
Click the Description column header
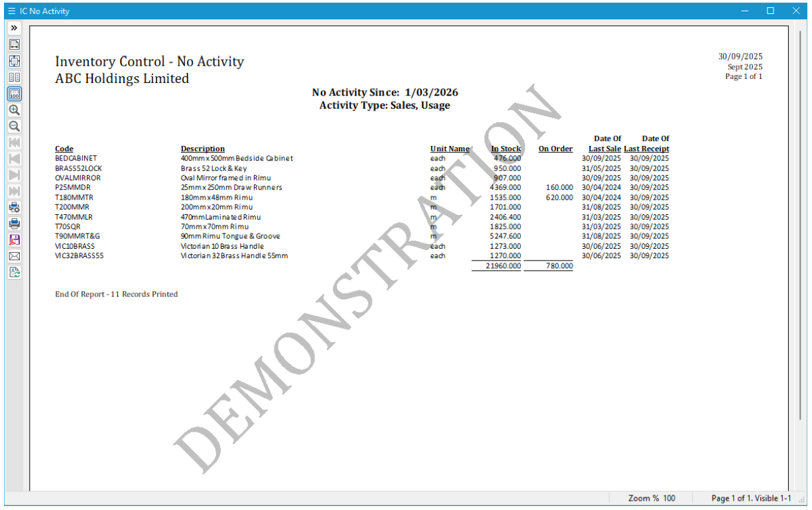pyautogui.click(x=203, y=149)
